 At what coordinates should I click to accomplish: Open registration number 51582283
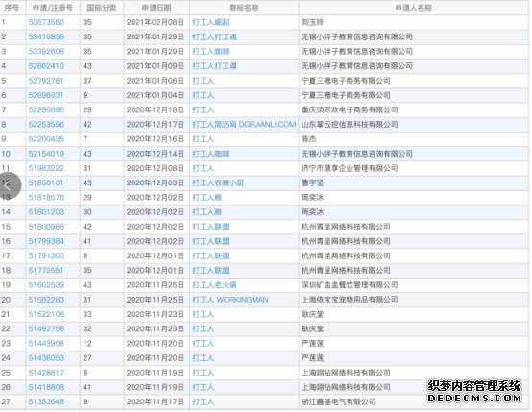click(x=46, y=300)
